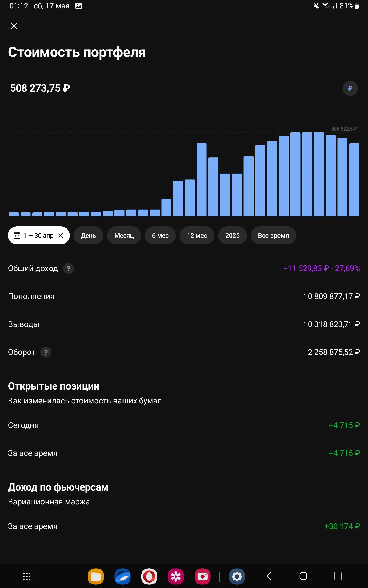Open calendar in the date range chip

coord(17,235)
